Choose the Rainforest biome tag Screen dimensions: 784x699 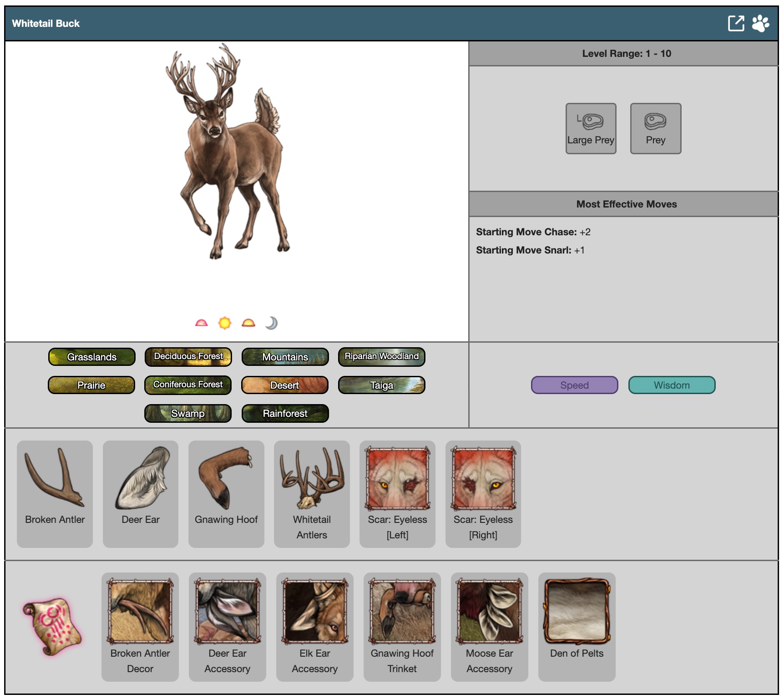[285, 413]
